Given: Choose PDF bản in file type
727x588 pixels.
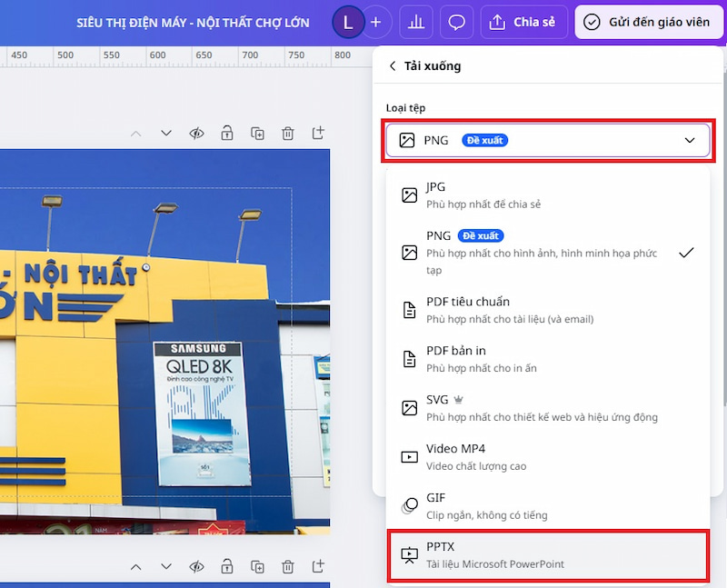Looking at the screenshot, I should pos(548,359).
